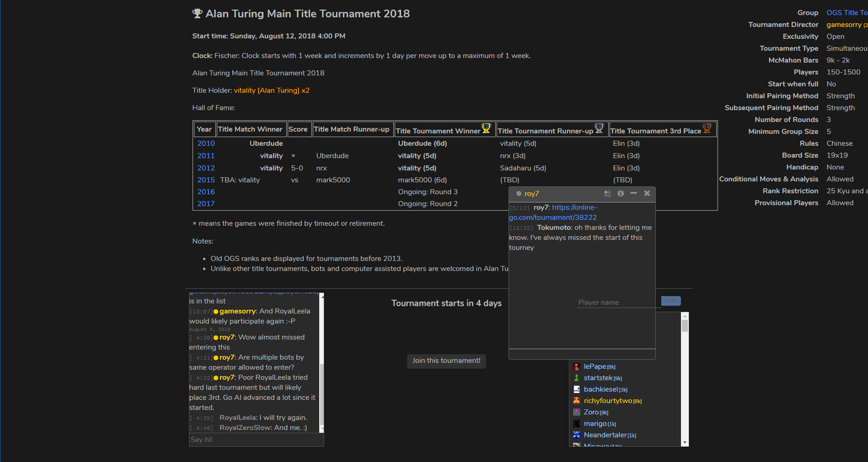This screenshot has height=462, width=868.
Task: Click 'mark5000 (6d)' winner cell
Action: click(422, 180)
